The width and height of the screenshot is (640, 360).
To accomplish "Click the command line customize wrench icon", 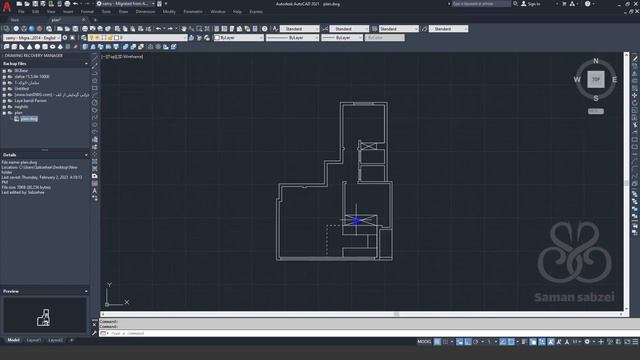I will pos(95,333).
